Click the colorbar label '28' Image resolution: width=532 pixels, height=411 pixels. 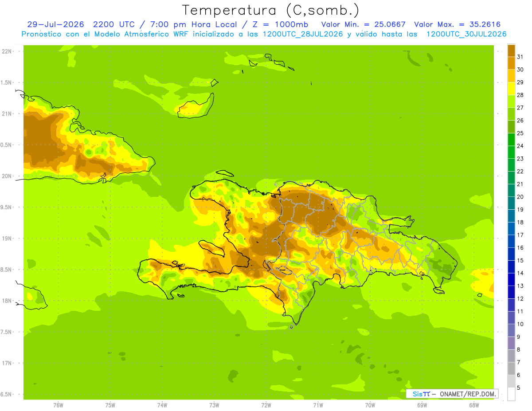point(520,95)
